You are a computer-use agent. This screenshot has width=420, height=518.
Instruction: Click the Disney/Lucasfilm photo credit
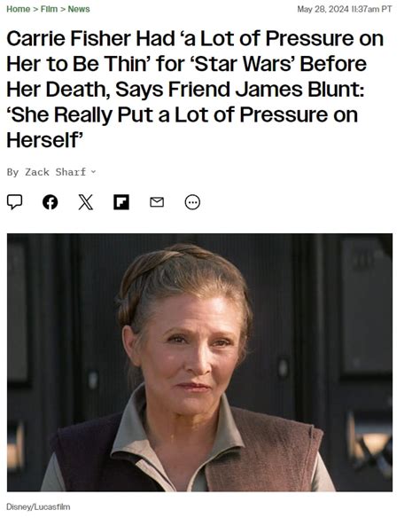tap(38, 506)
